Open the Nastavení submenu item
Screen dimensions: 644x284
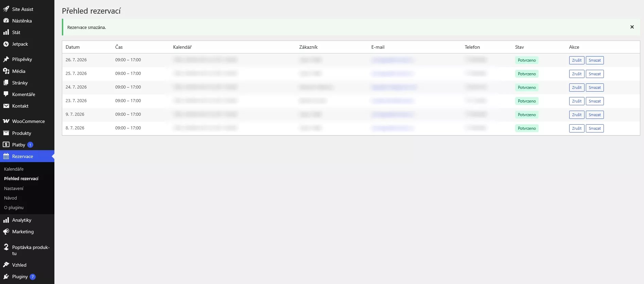point(14,188)
